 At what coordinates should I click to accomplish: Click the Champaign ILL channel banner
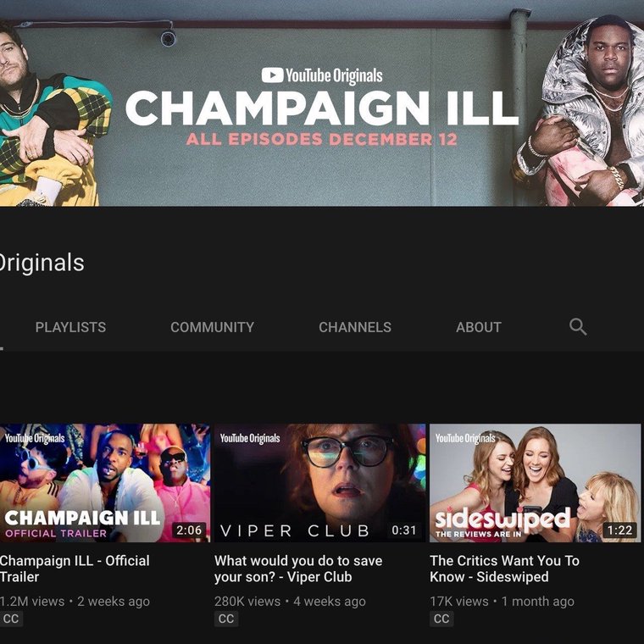tap(322, 103)
